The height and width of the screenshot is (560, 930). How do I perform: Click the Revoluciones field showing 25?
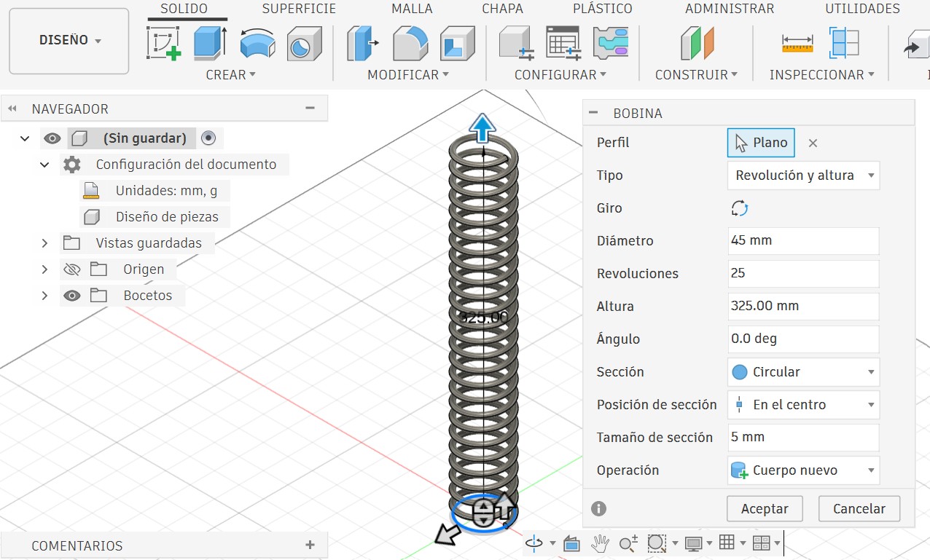(x=803, y=274)
